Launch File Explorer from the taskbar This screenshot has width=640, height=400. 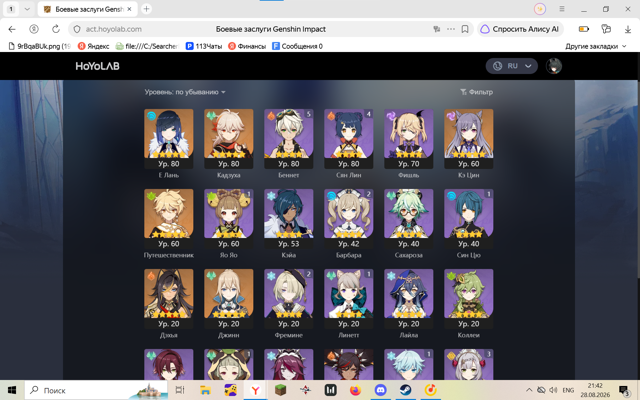click(205, 391)
